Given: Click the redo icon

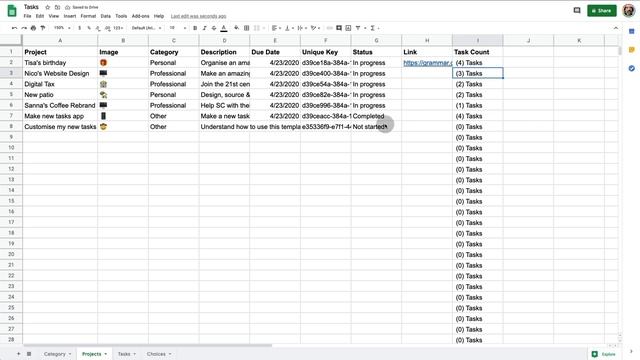Looking at the screenshot, I should 24,28.
